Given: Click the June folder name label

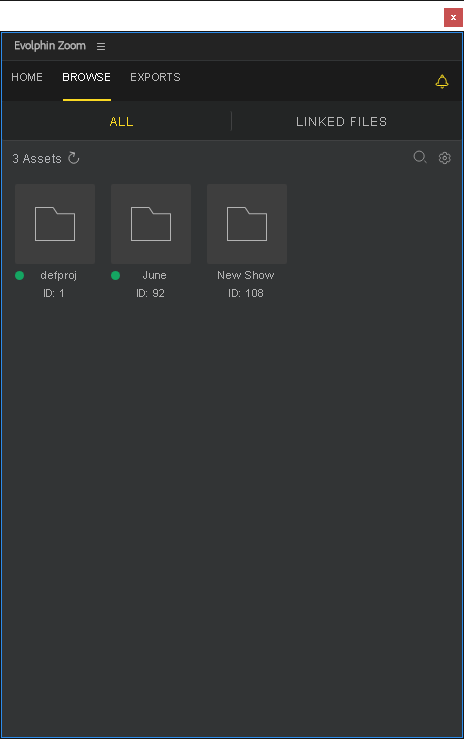Looking at the screenshot, I should point(155,275).
